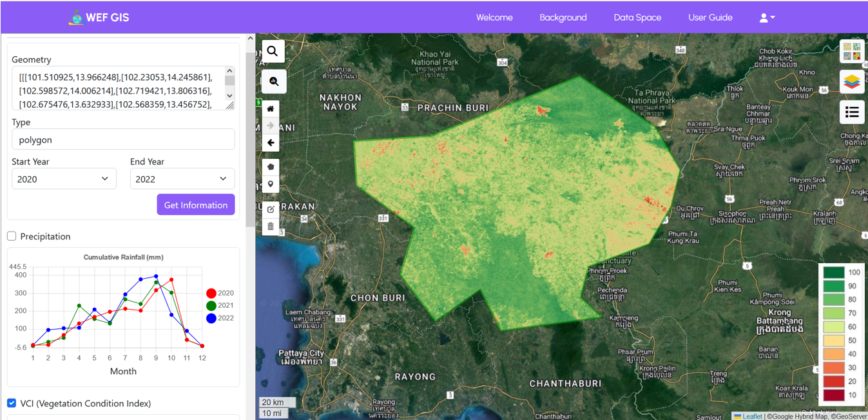The image size is (868, 420).
Task: Click the Get Information button
Action: tap(196, 205)
